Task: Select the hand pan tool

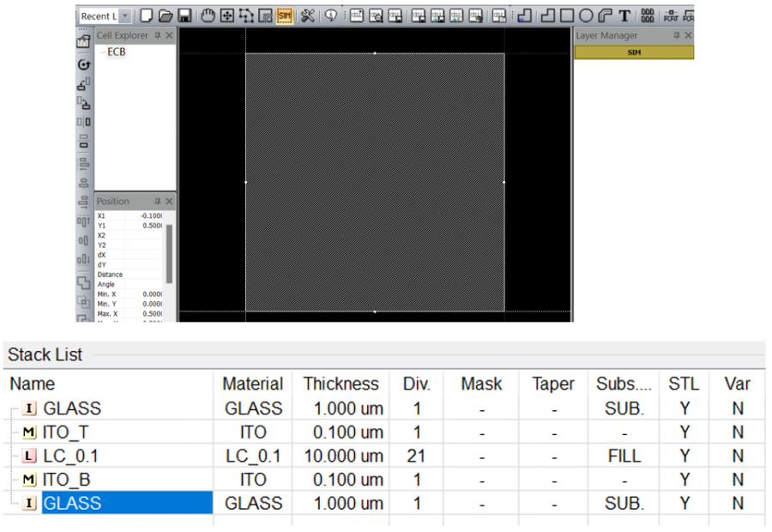Action: click(x=208, y=15)
